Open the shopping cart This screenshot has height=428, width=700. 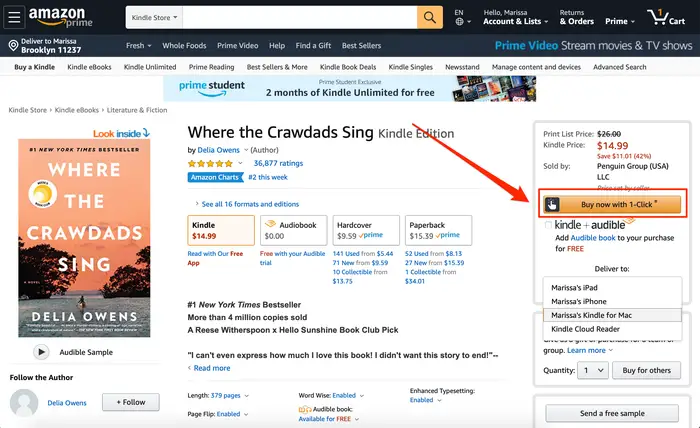666,18
